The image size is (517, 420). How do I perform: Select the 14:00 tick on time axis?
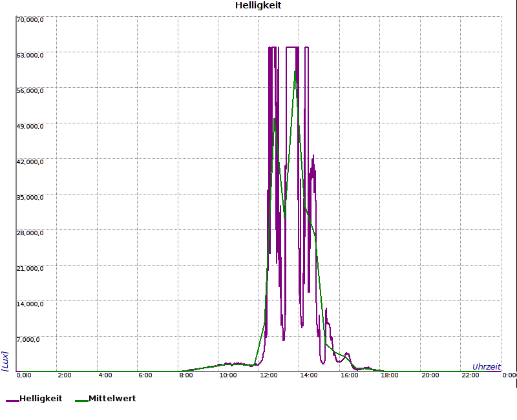pos(309,375)
